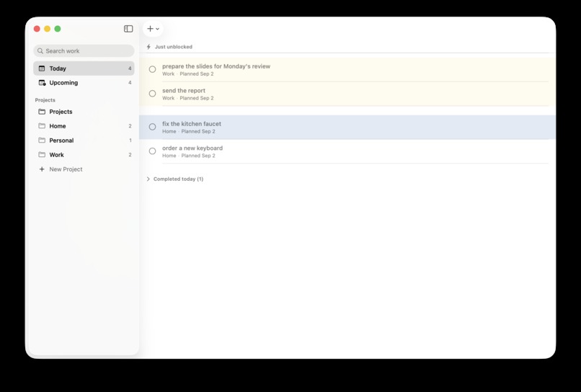Click Planned Sep 2 under send the report
This screenshot has width=581, height=392.
click(x=197, y=98)
